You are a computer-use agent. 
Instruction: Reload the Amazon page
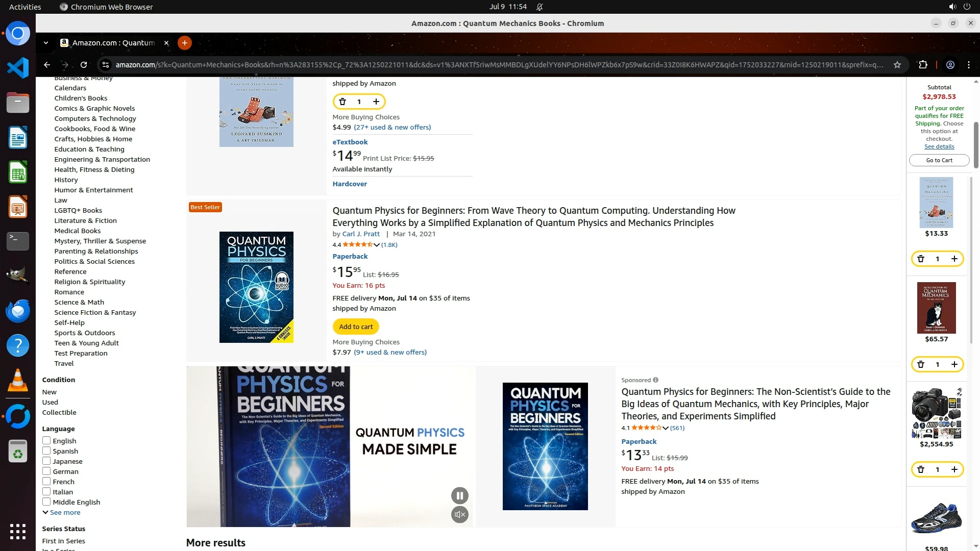pos(84,65)
